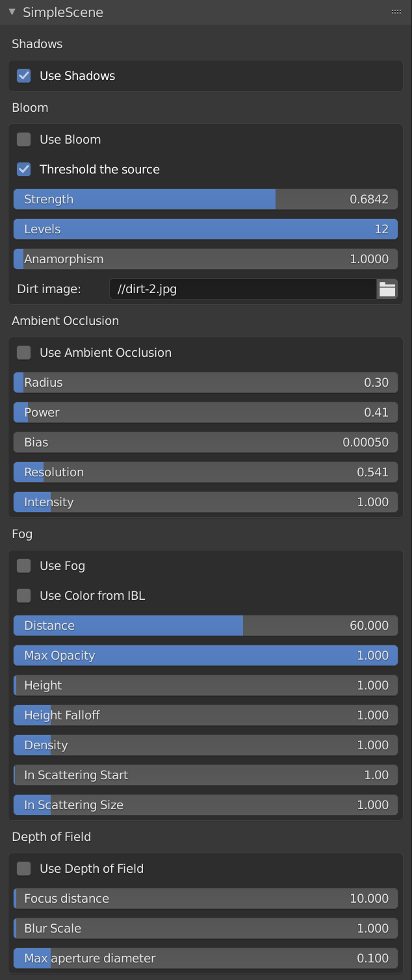Adjust the Bloom Strength slider
This screenshot has width=412, height=980.
(205, 199)
